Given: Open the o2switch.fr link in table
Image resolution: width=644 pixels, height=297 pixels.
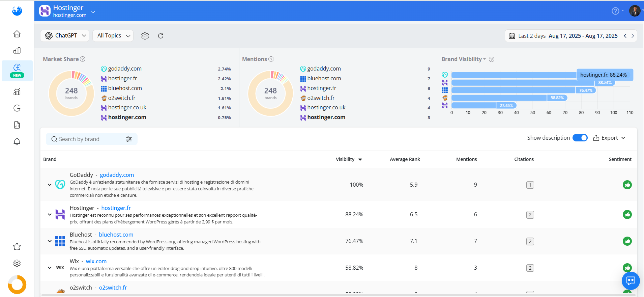Looking at the screenshot, I should [113, 288].
